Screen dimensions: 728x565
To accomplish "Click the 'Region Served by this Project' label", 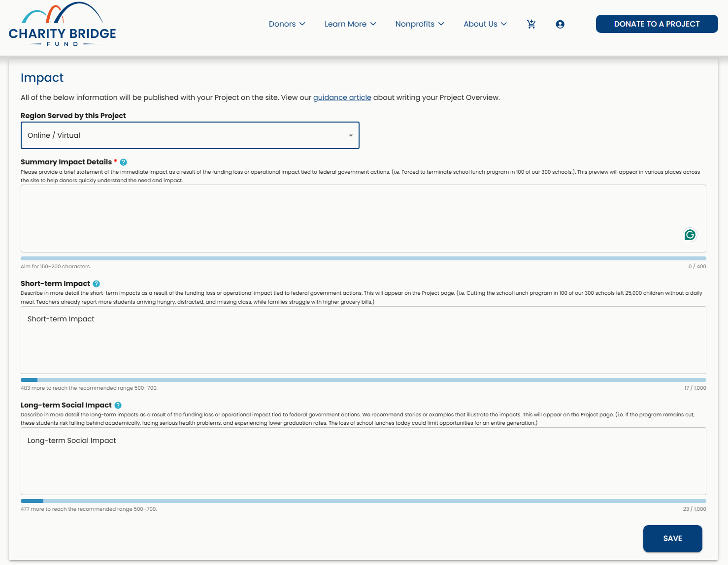I will tap(73, 116).
